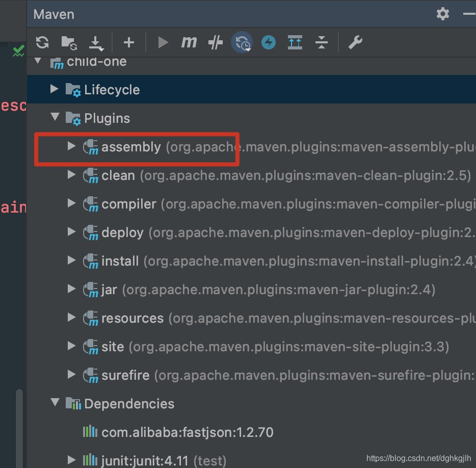Click the Dependencies folder icon

[x=73, y=403]
